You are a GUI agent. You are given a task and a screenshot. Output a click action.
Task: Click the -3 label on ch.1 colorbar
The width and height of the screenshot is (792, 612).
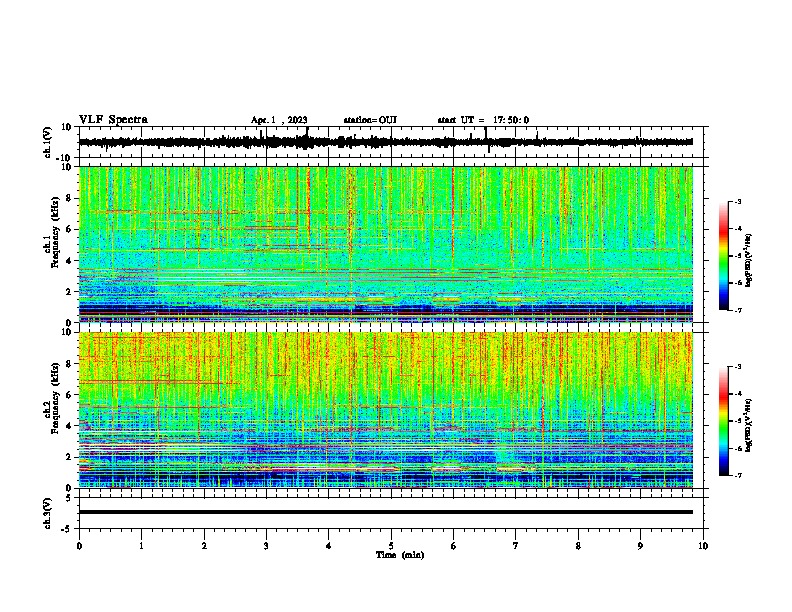click(738, 202)
